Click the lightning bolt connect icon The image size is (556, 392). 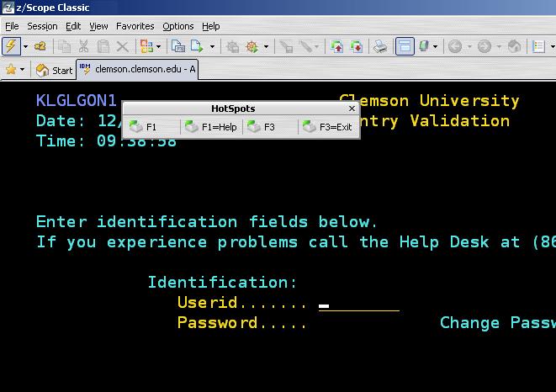pos(11,46)
